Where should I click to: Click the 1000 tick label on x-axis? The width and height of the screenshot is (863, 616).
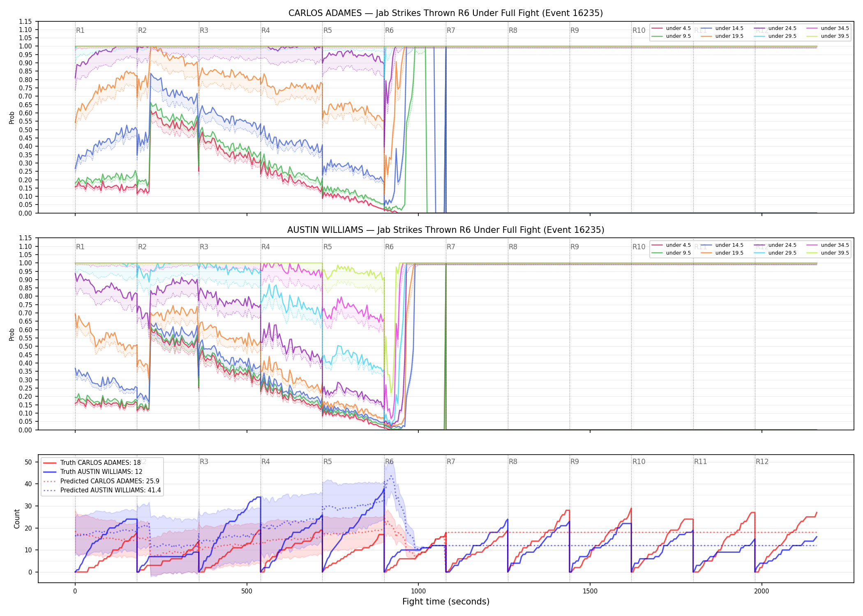(x=418, y=591)
